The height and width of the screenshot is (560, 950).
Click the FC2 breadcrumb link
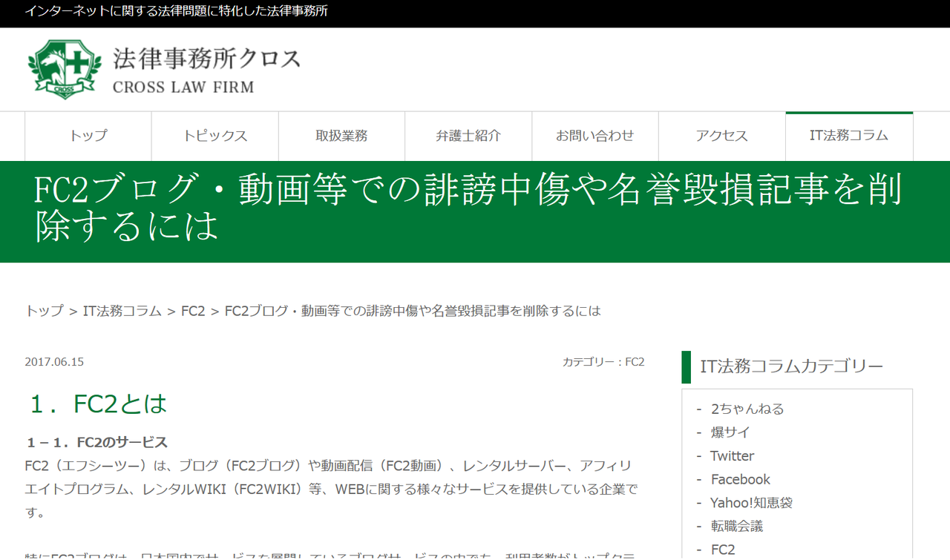(193, 311)
